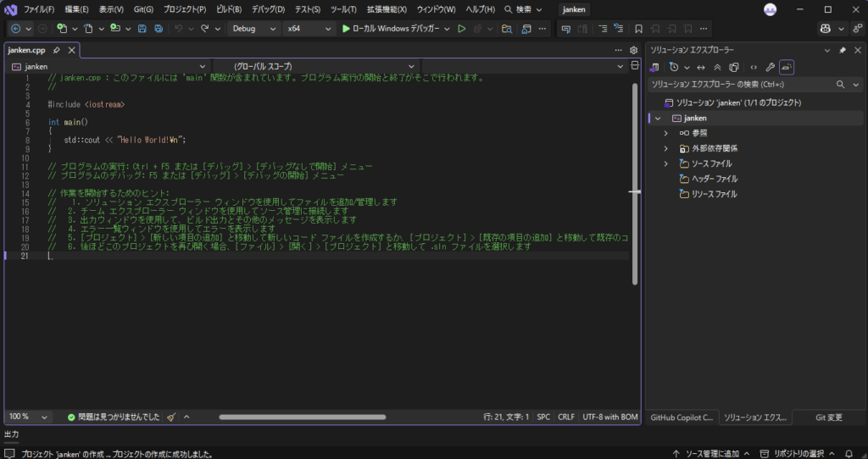Switch views icon in Solution Explorer toolbar
868x459 pixels.
click(x=655, y=68)
